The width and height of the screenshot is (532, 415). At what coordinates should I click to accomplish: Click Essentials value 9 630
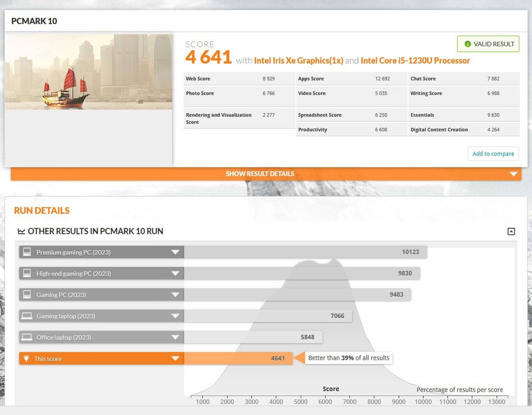[x=493, y=115]
